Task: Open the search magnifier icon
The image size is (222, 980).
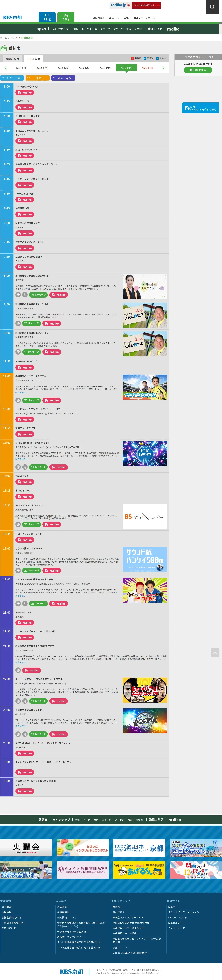Action: 212,7
